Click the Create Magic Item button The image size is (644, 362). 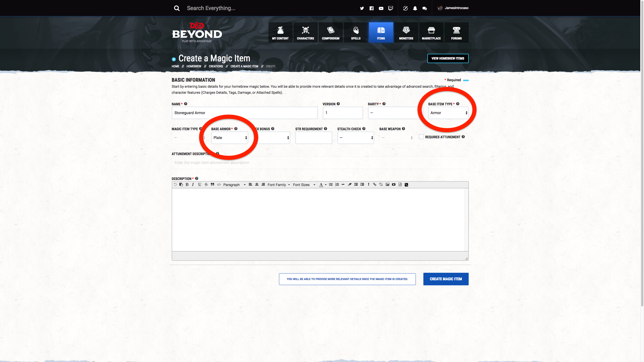tap(446, 279)
